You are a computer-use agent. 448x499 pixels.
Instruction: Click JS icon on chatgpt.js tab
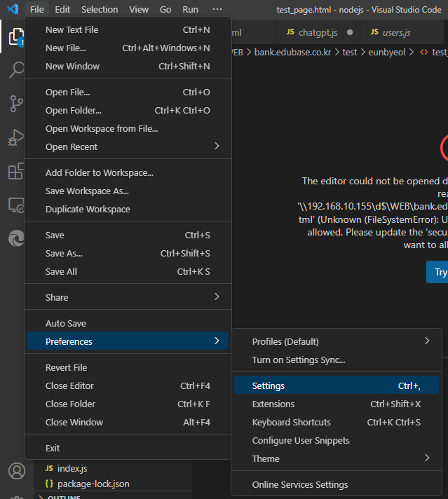[x=290, y=32]
